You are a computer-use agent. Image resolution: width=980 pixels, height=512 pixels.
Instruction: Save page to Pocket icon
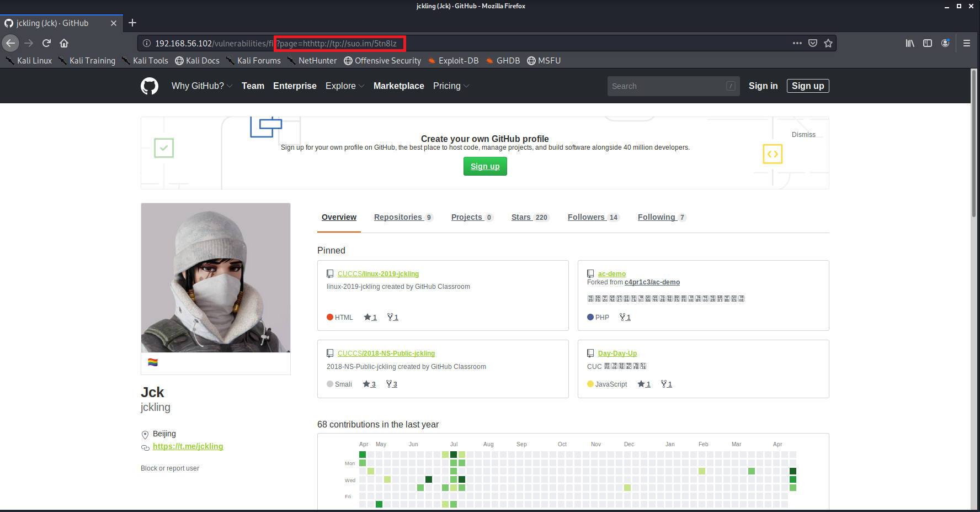[x=812, y=43]
